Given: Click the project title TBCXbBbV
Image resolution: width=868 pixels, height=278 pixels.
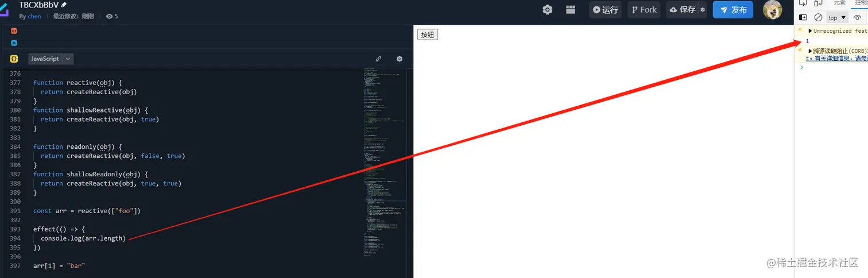Looking at the screenshot, I should [x=38, y=5].
